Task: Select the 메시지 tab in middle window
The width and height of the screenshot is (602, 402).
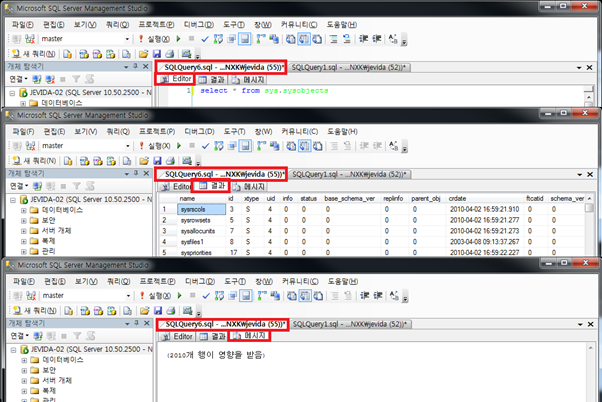Action: tap(249, 187)
